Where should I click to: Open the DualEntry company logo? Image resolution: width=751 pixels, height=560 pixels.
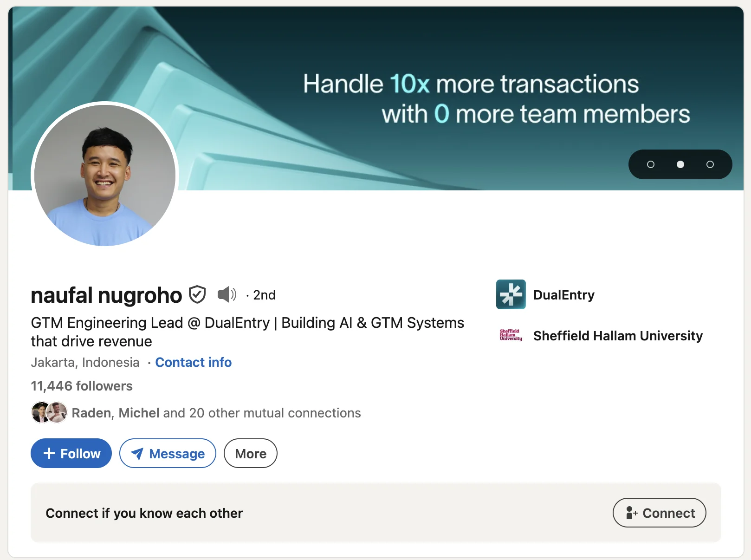511,294
